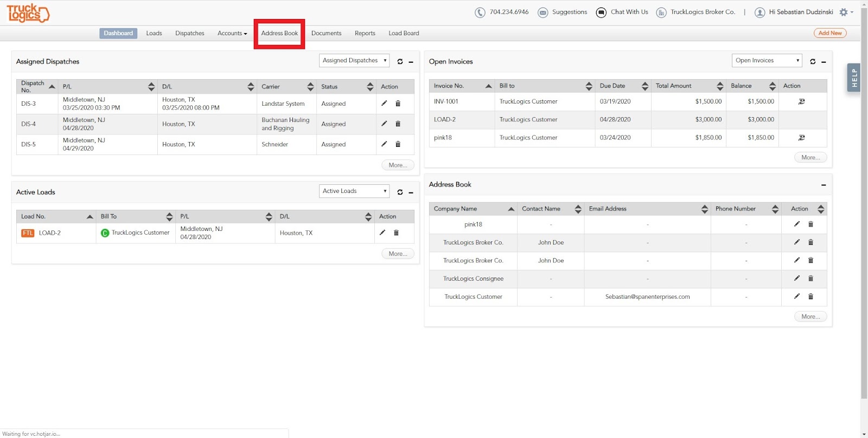Collapse the Active Loads panel
The image size is (868, 438).
411,192
